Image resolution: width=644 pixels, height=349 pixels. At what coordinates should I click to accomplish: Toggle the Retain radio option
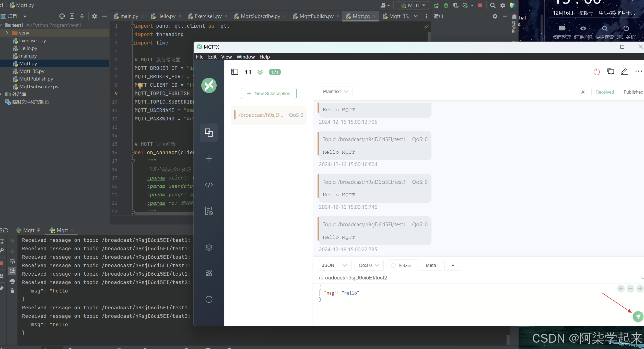pos(393,265)
